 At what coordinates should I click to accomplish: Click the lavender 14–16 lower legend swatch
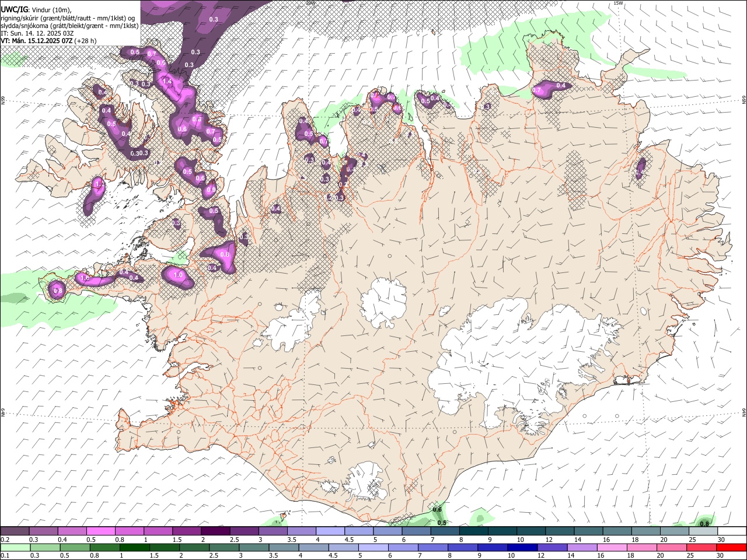tap(582, 547)
